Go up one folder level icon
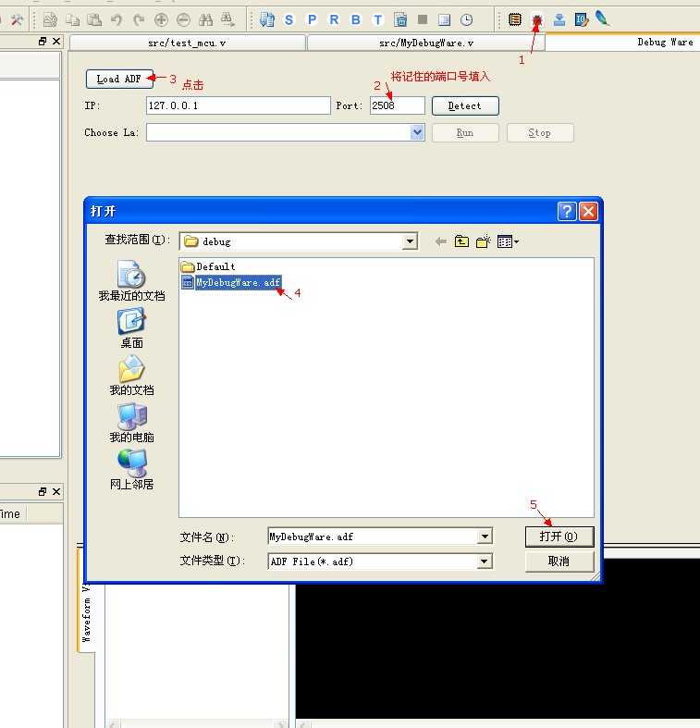This screenshot has height=728, width=700. pyautogui.click(x=461, y=241)
